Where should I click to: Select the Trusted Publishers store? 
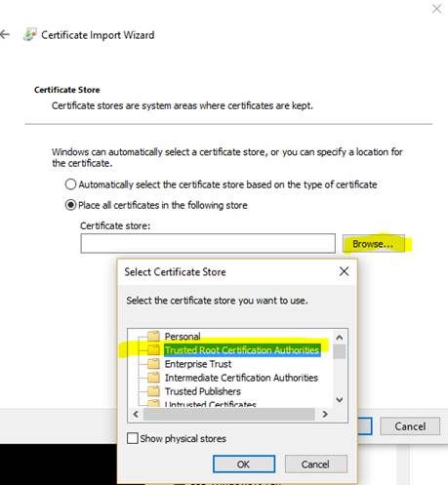point(203,391)
